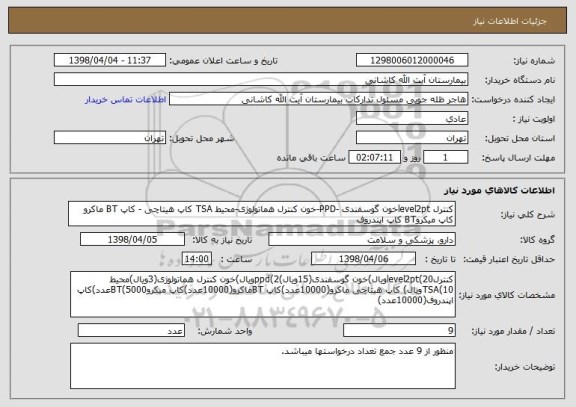Open the اطلاعات تماس خریدار link
576x407 pixels.
(x=125, y=100)
